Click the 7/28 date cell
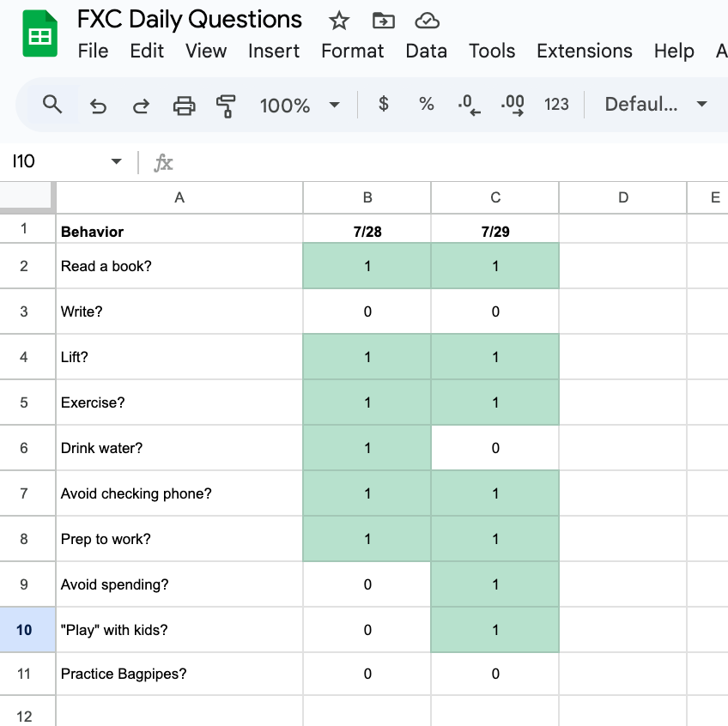The image size is (728, 726). coord(367,229)
